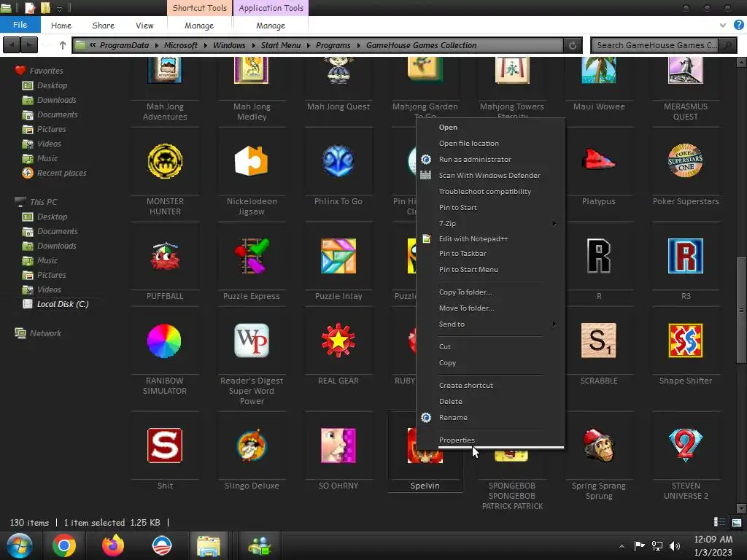Go up one folder level
747x560 pixels.
(x=63, y=45)
